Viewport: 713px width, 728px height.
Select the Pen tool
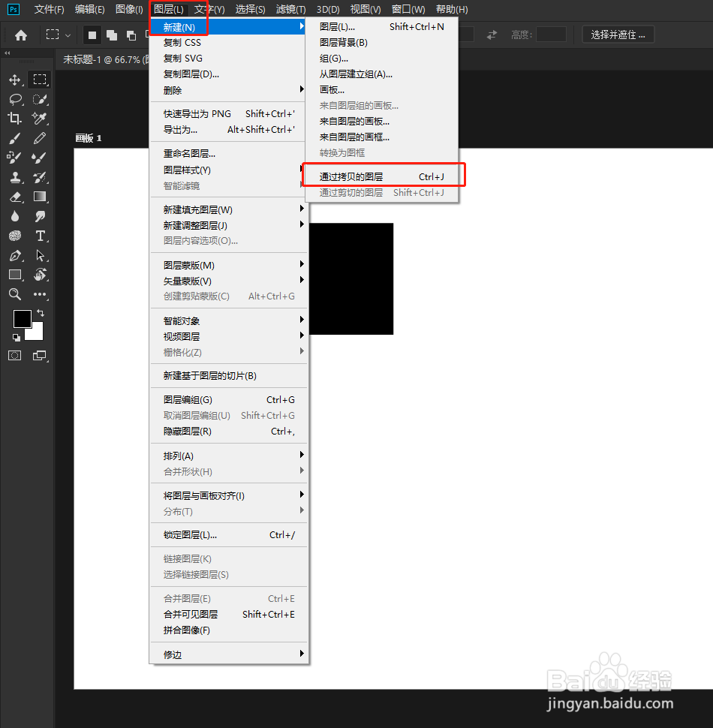(15, 255)
